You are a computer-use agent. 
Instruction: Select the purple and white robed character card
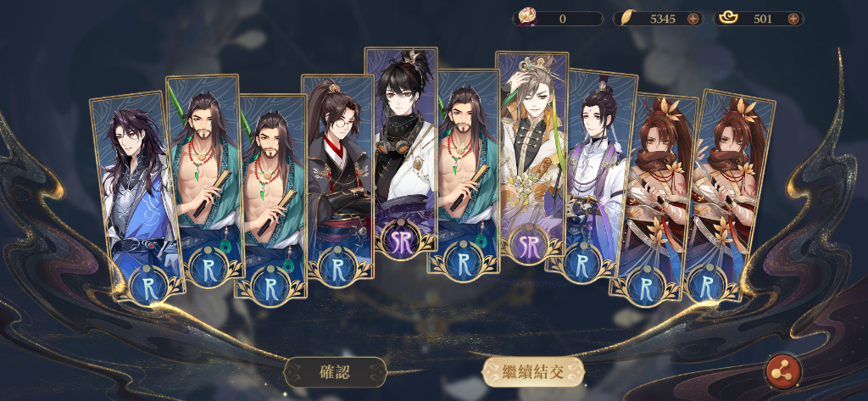(590, 173)
